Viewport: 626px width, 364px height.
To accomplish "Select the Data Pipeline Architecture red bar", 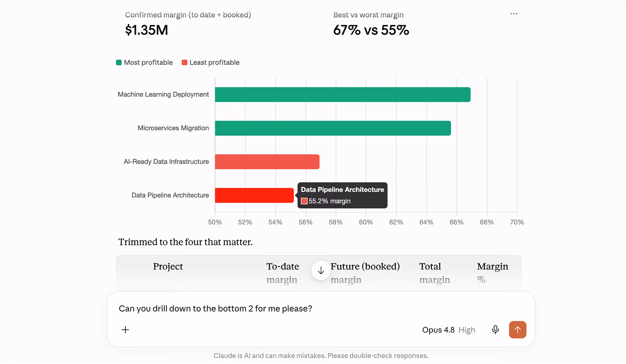I will [x=254, y=196].
